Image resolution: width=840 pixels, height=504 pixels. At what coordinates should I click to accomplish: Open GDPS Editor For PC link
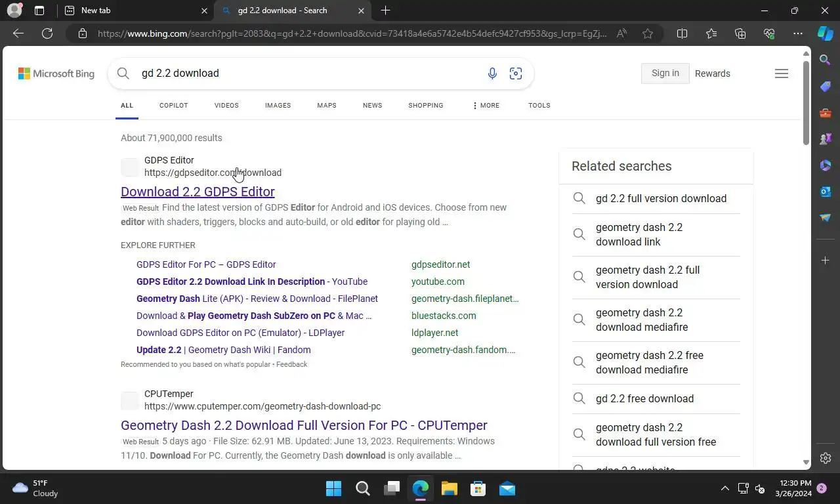coord(206,264)
